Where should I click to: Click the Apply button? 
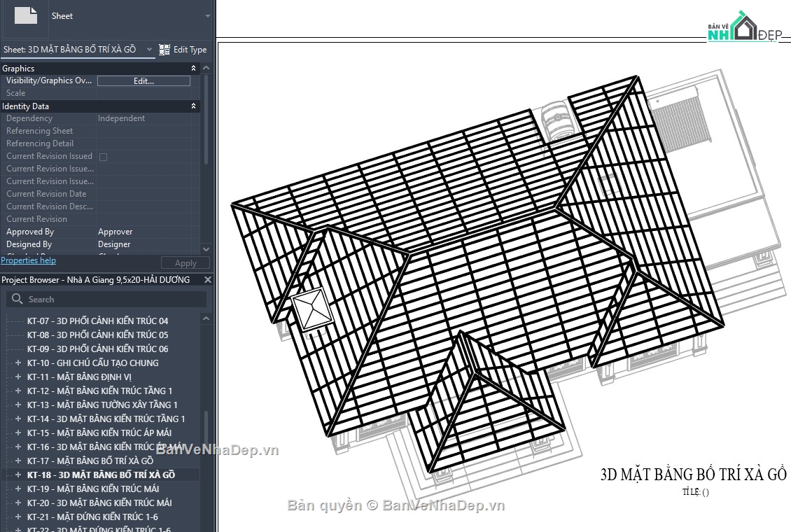185,262
